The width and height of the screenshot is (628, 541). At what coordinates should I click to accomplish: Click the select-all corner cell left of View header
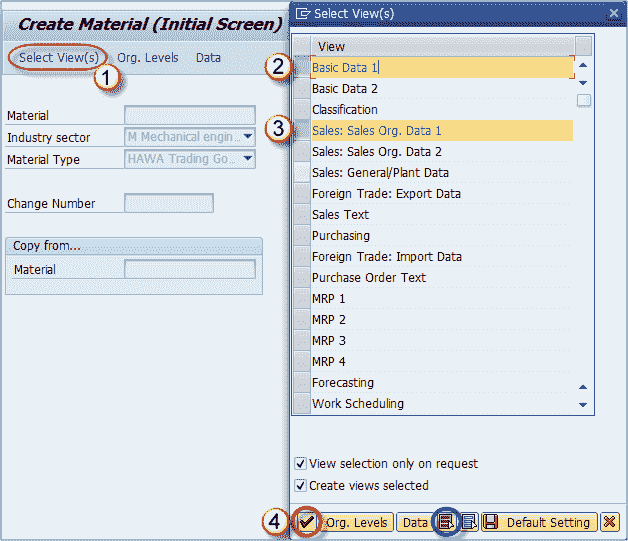pos(302,46)
